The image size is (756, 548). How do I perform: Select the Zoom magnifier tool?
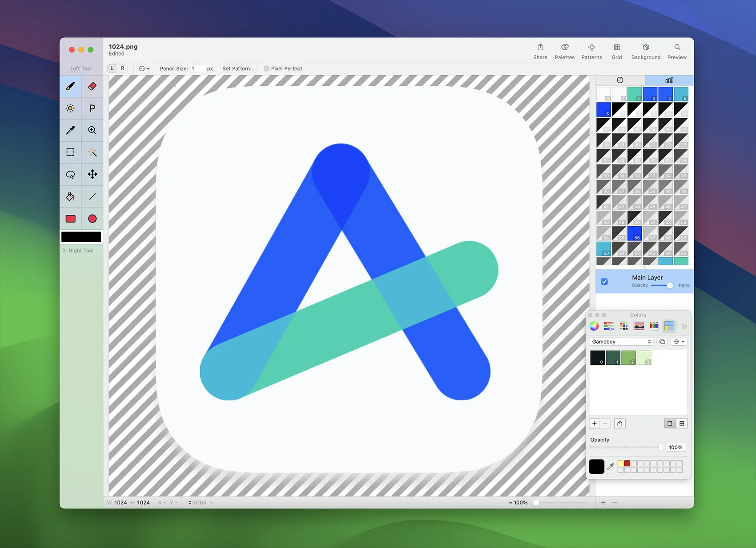point(92,130)
